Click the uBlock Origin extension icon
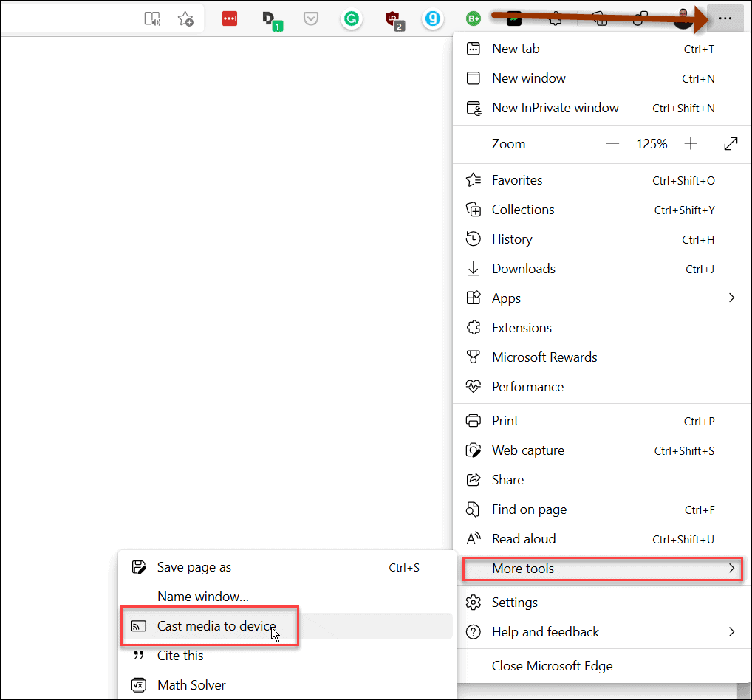Viewport: 752px width, 700px height. click(x=393, y=20)
